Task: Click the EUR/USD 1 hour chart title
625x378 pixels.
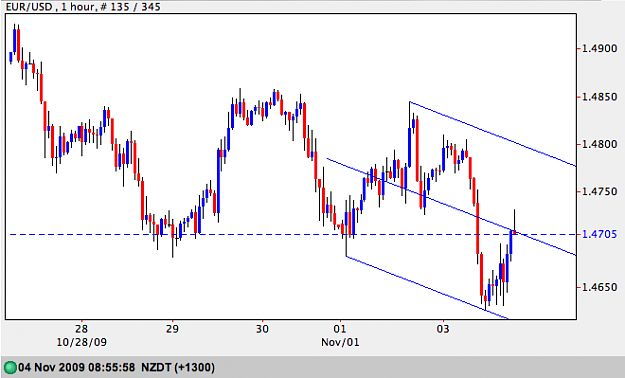Action: pos(83,6)
